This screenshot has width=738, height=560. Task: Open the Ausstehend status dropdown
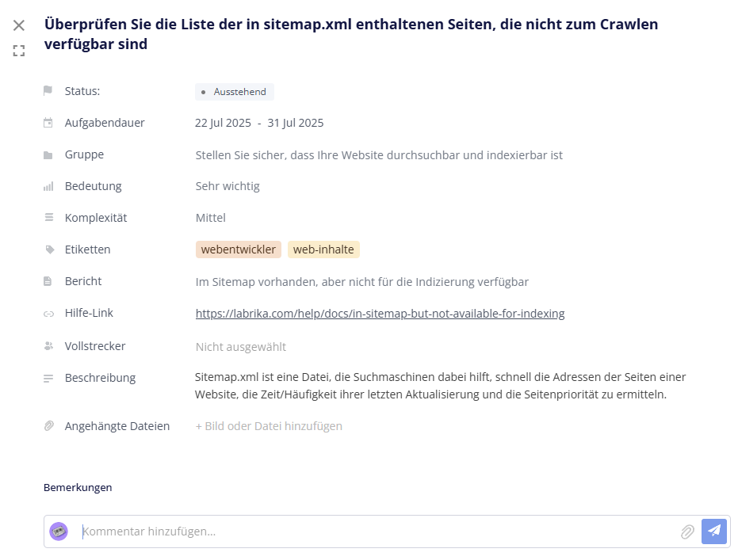(235, 92)
